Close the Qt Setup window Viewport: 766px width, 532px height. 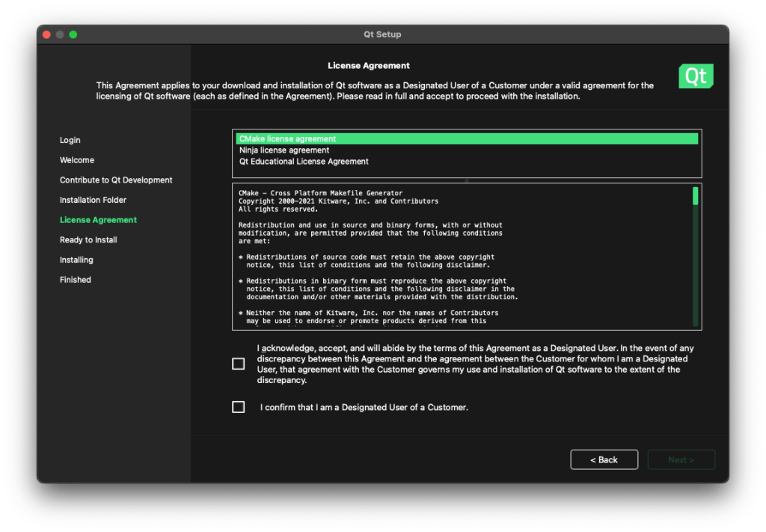tap(46, 34)
